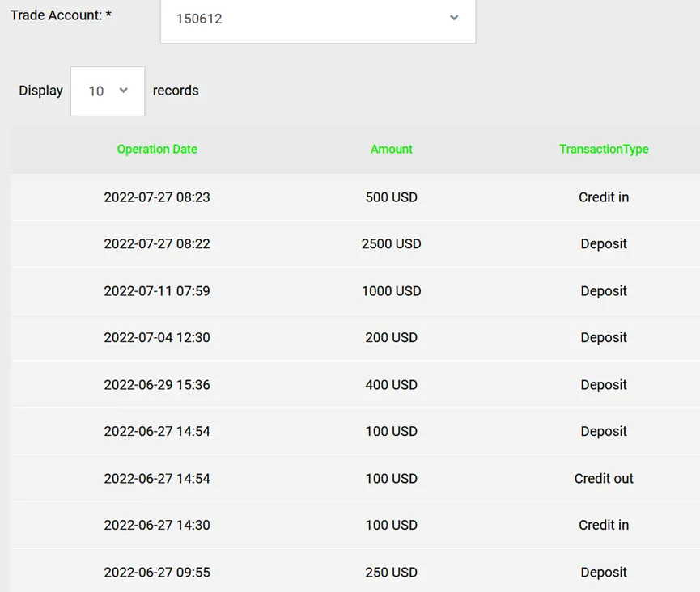
Task: Click the small chevron beside the number 10
Action: click(x=124, y=91)
